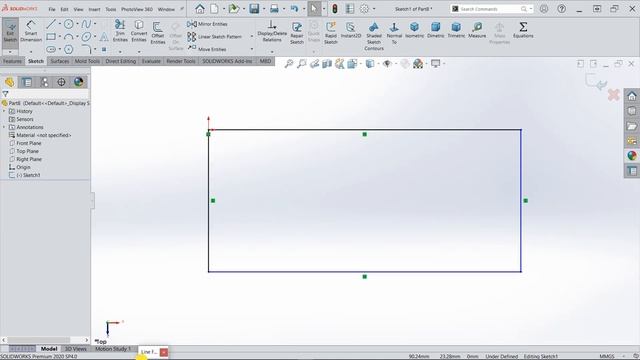Open the Measure tool

point(477,30)
